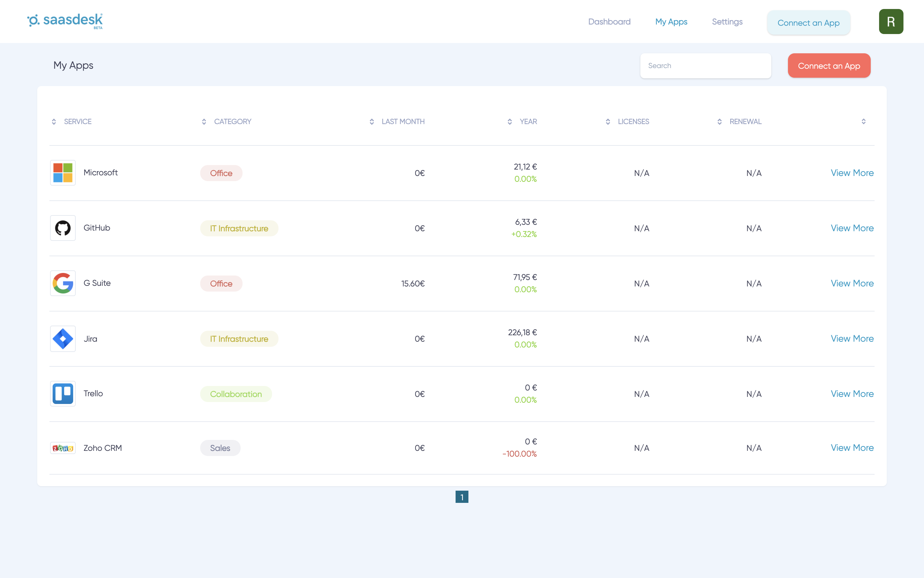Click the My Apps page heading

tap(73, 66)
